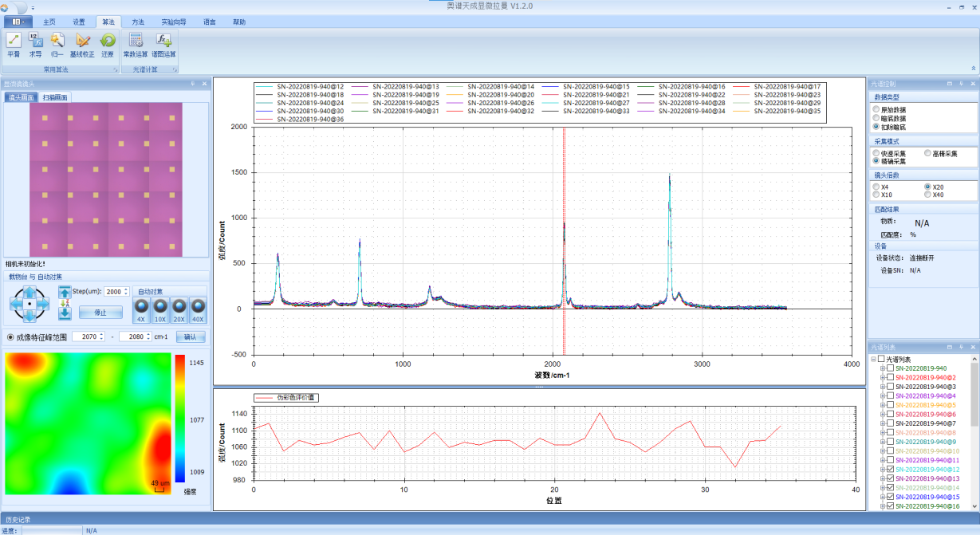The height and width of the screenshot is (535, 980).
Task: Toggle the 成像特征峰范围 radio button
Action: [x=10, y=336]
